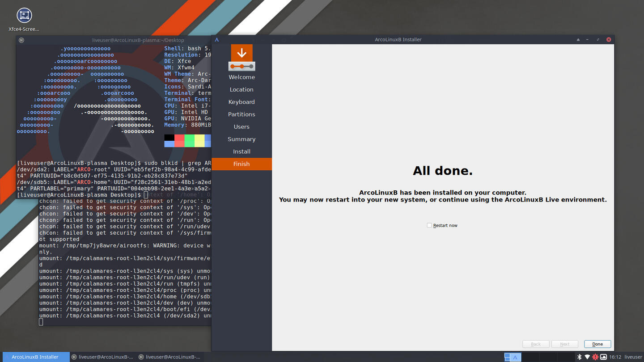644x362 pixels.
Task: Minimize the ArcoLinuxB Installer window
Action: [x=588, y=40]
